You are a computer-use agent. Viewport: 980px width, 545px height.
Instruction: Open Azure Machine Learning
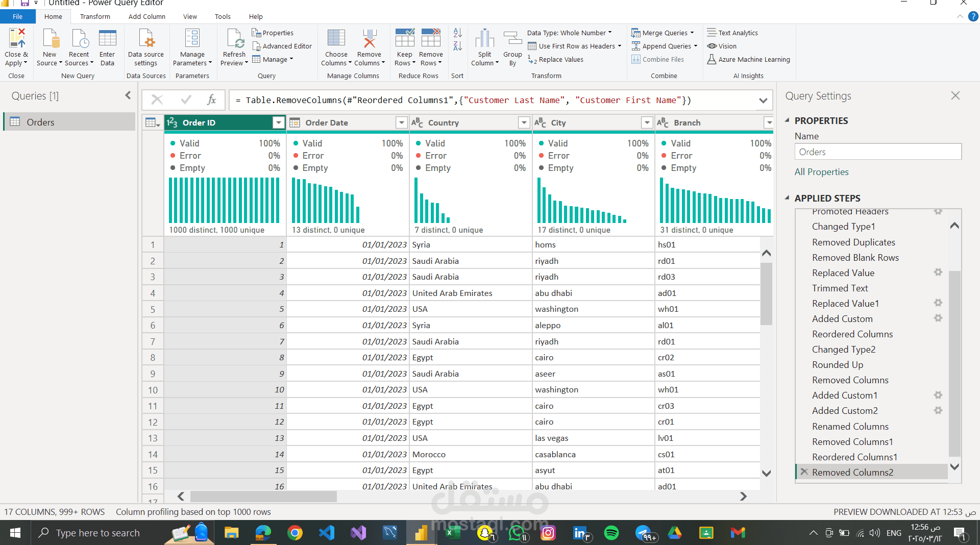[749, 59]
